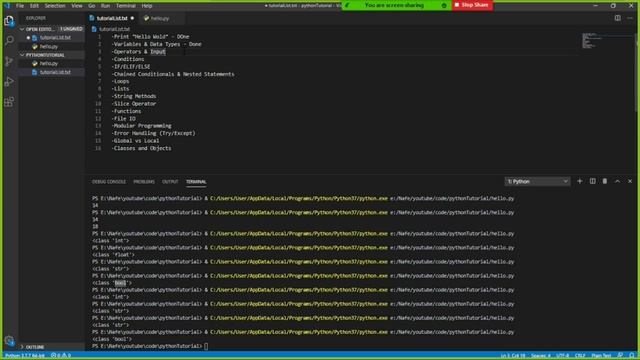The height and width of the screenshot is (360, 640).
Task: Change CRLF line ending in status bar
Action: coord(580,356)
